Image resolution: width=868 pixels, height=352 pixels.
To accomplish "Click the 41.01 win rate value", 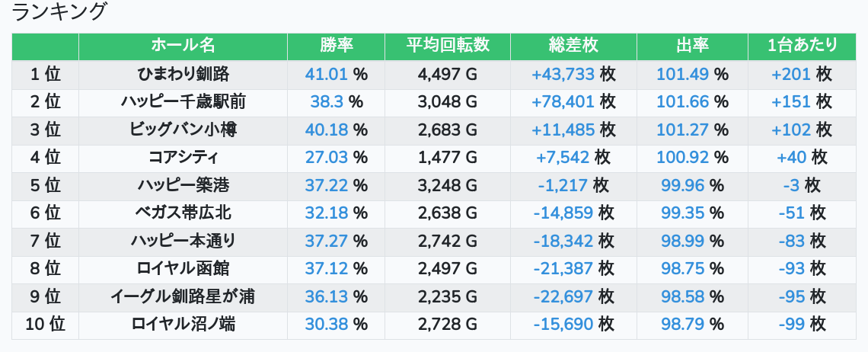I will click(327, 74).
